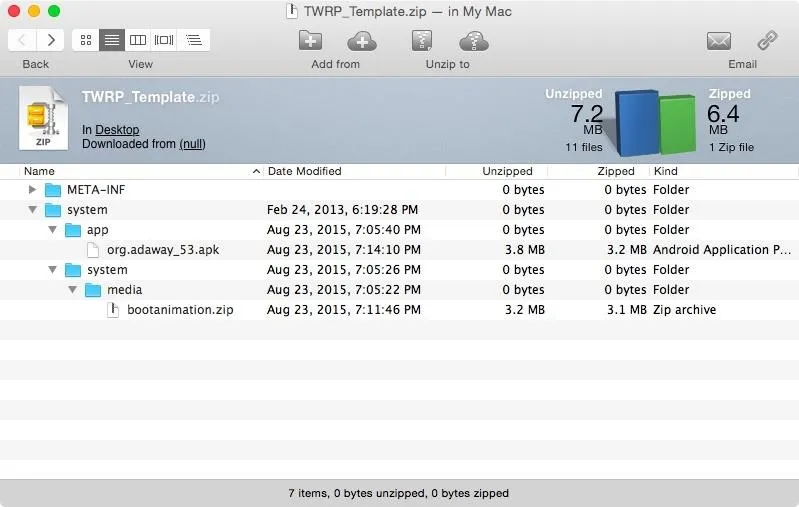Screen dimensions: 799x507
Task: Switch to column view mode
Action: point(138,40)
